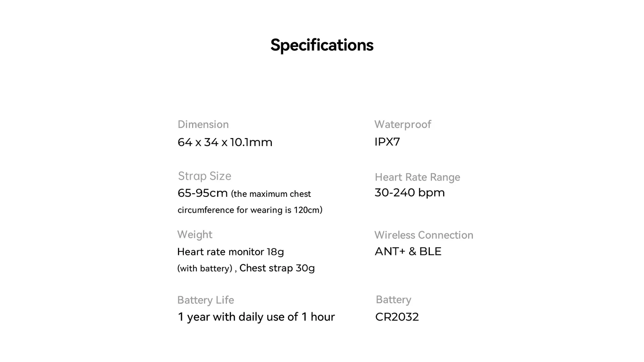Image resolution: width=644 pixels, height=362 pixels.
Task: Click the Specifications heading
Action: coord(322,45)
